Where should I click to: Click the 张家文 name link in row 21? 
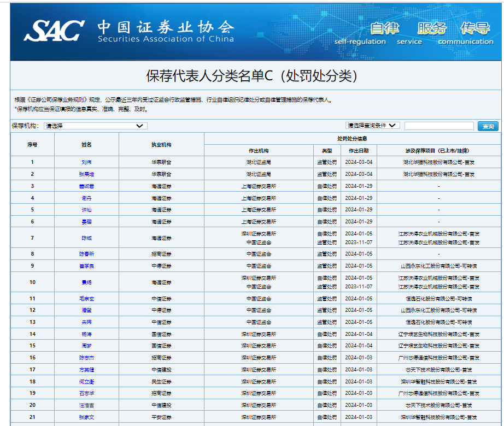tap(86, 417)
